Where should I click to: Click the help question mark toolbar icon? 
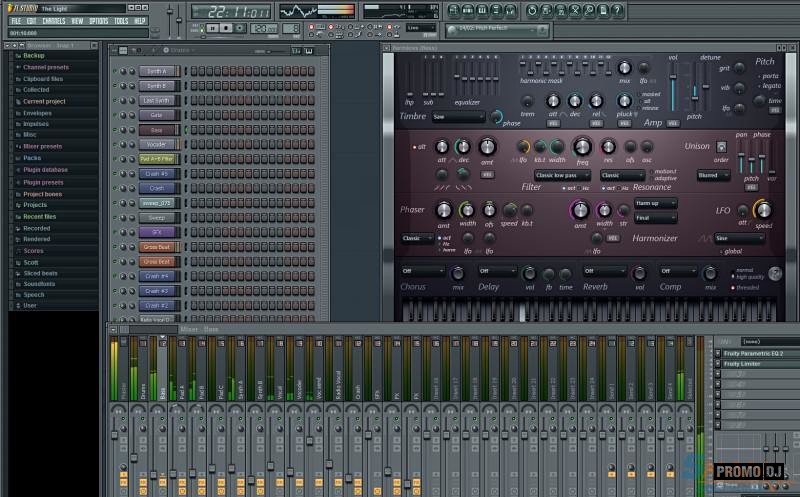(x=617, y=10)
